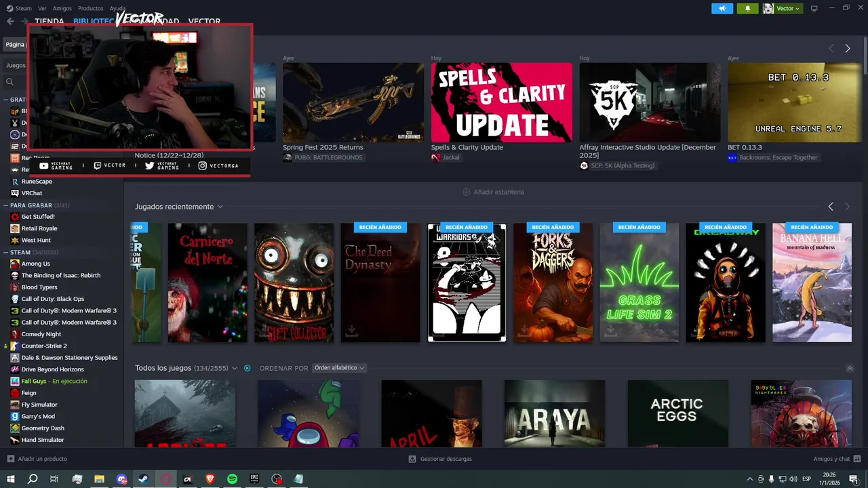Click the ready-to-play filter circle icon
The height and width of the screenshot is (488, 868).
coord(247,368)
